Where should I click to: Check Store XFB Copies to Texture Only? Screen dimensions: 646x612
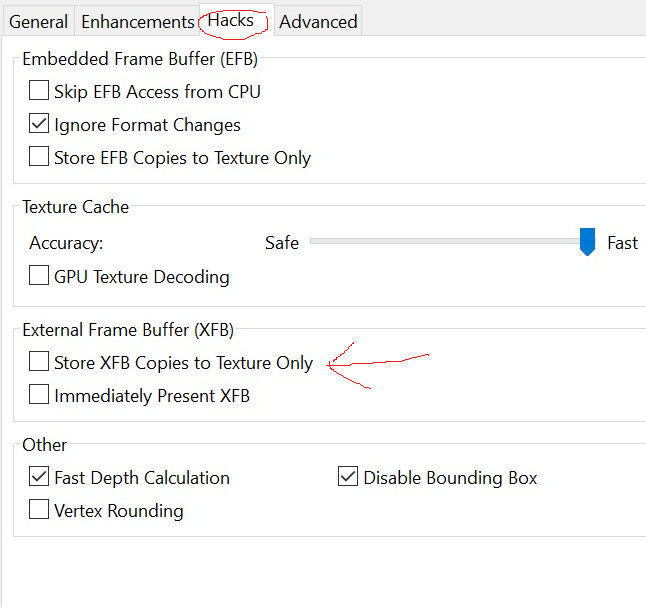(39, 361)
